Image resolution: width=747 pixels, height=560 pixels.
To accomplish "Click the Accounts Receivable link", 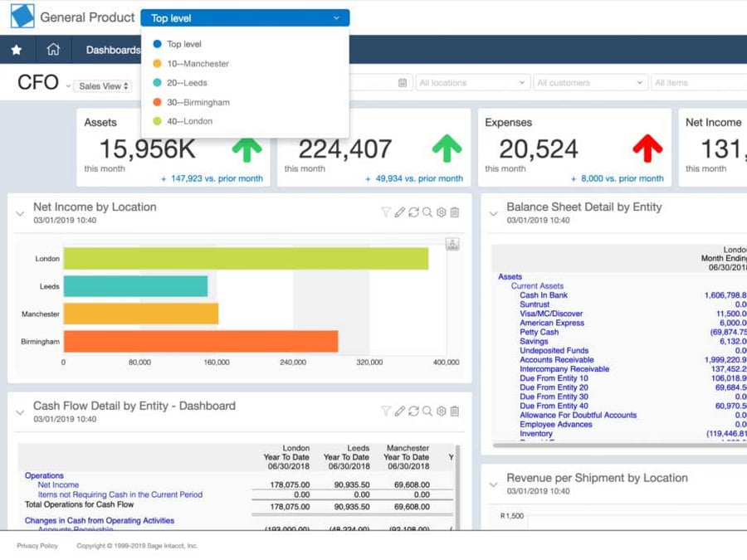I will pyautogui.click(x=555, y=359).
